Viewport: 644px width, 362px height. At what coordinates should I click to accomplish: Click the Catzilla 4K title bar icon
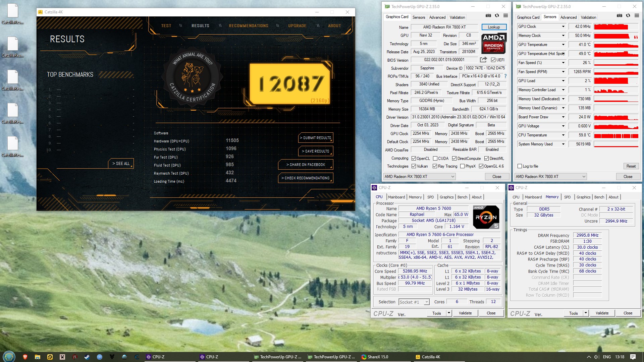[41, 12]
